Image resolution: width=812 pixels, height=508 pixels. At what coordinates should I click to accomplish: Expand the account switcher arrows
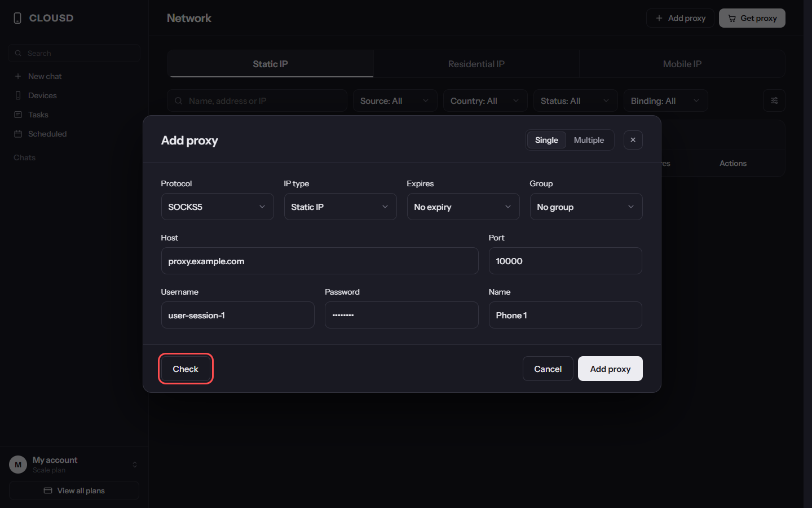pos(135,465)
